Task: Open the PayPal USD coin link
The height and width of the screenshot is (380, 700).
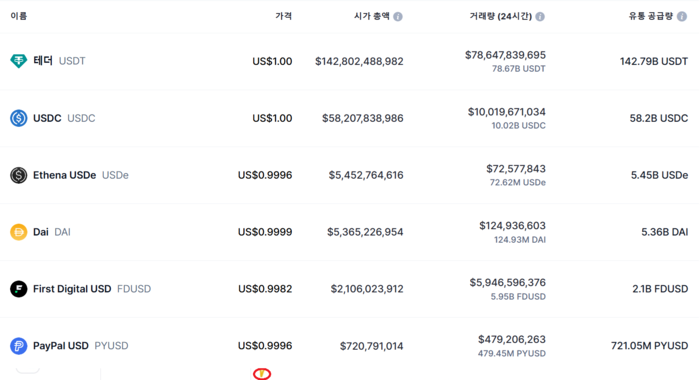Action: (81, 346)
